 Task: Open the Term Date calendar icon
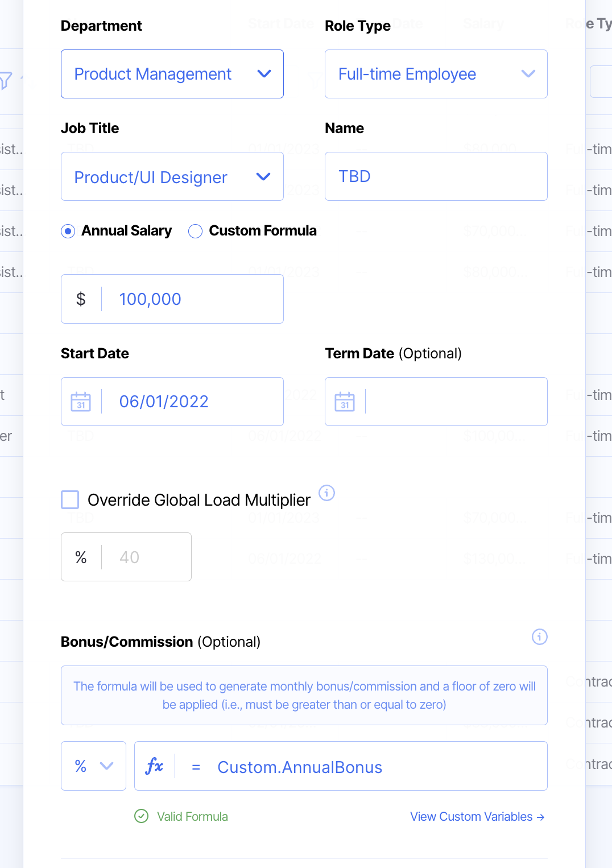pos(345,402)
